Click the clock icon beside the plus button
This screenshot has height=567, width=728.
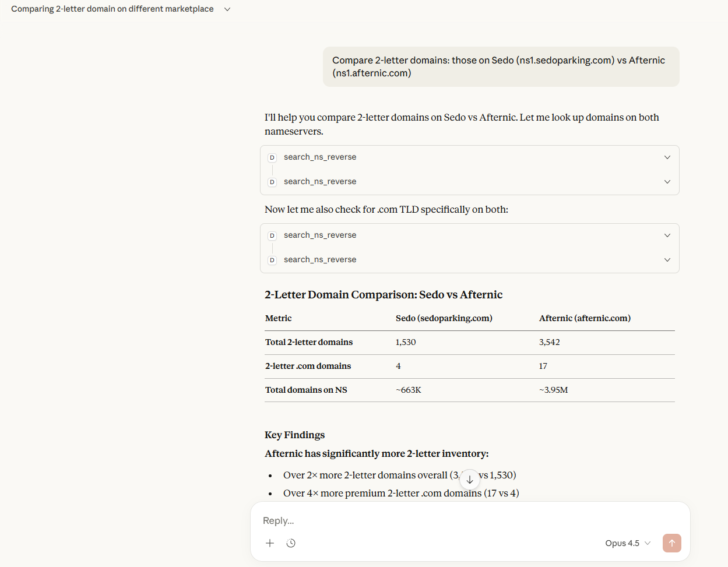291,543
